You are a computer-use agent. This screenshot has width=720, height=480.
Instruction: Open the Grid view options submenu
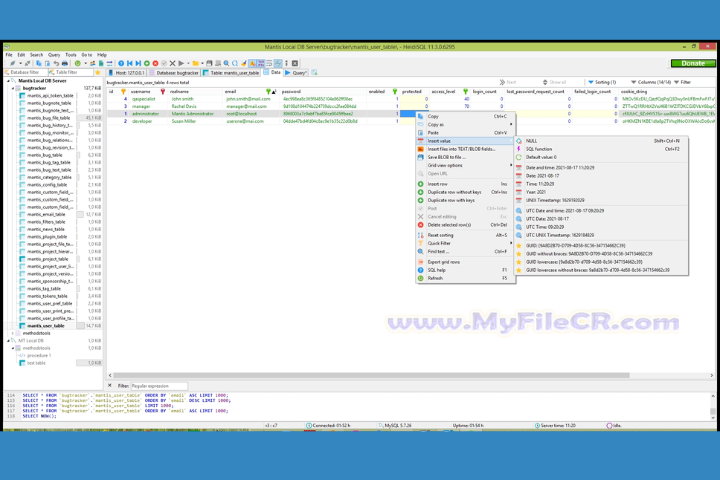[465, 165]
